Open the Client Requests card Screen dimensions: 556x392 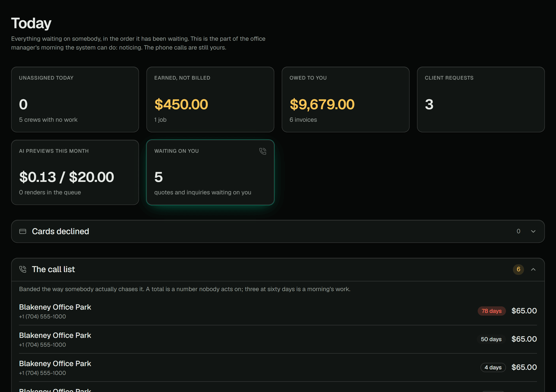click(x=481, y=100)
